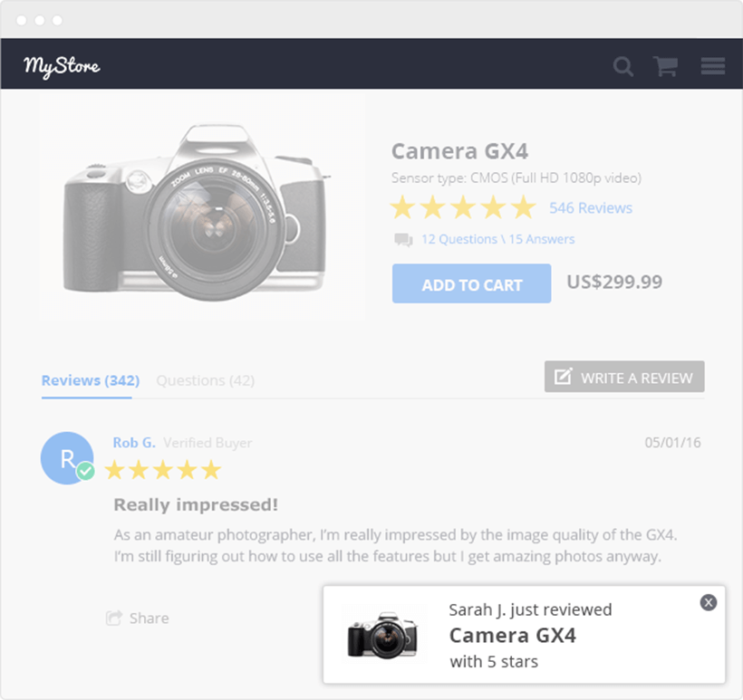The width and height of the screenshot is (743, 700).
Task: Click the main Camera GX4 product image
Action: 201,209
